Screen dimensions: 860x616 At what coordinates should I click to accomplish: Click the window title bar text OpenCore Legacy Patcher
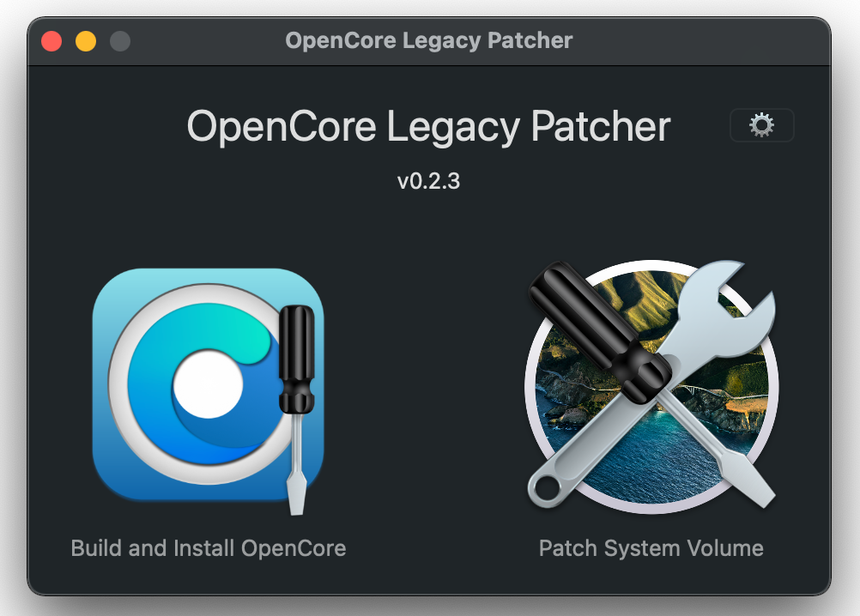pyautogui.click(x=429, y=40)
